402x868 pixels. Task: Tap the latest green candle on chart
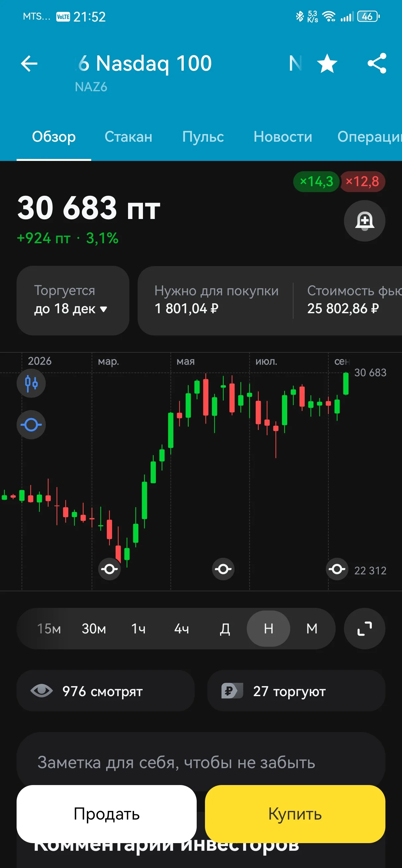point(346,384)
